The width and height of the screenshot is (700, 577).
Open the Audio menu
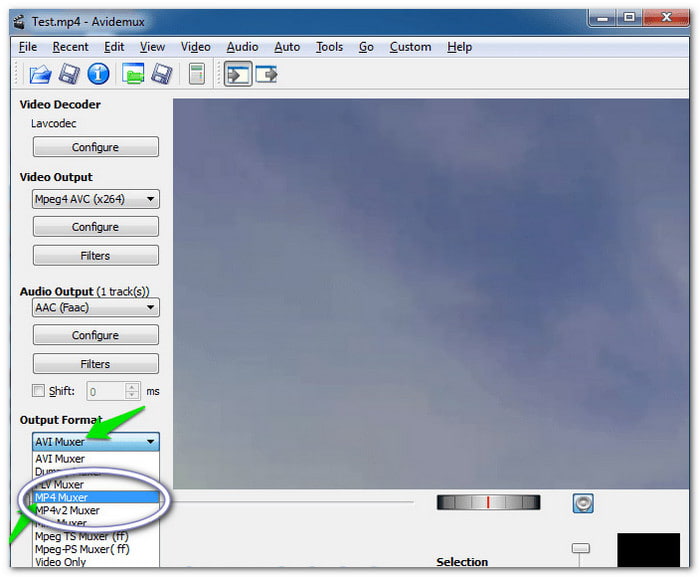pyautogui.click(x=242, y=47)
